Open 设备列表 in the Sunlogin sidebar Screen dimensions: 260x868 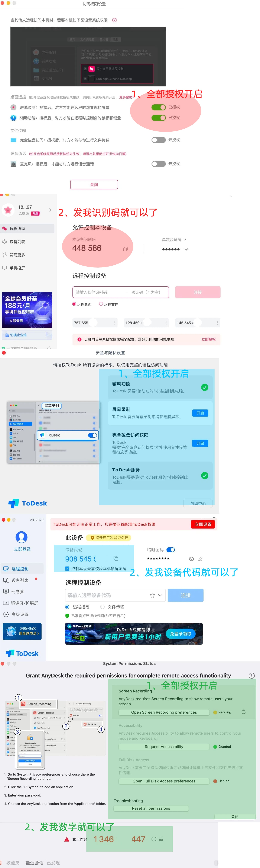pyautogui.click(x=17, y=242)
